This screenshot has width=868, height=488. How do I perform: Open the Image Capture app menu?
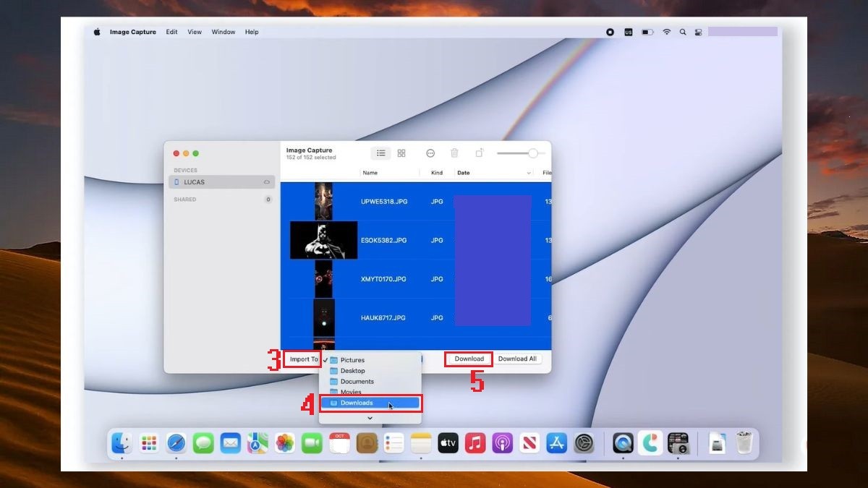[x=133, y=32]
